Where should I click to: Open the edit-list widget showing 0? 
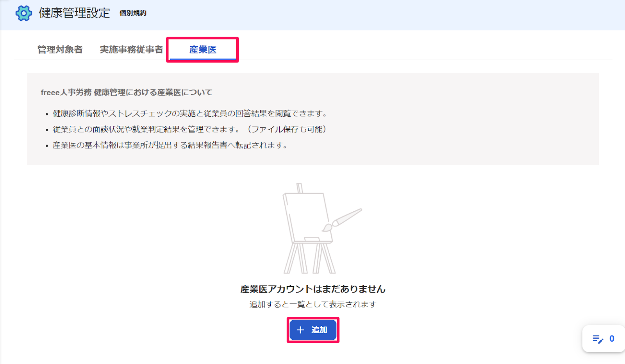click(604, 339)
